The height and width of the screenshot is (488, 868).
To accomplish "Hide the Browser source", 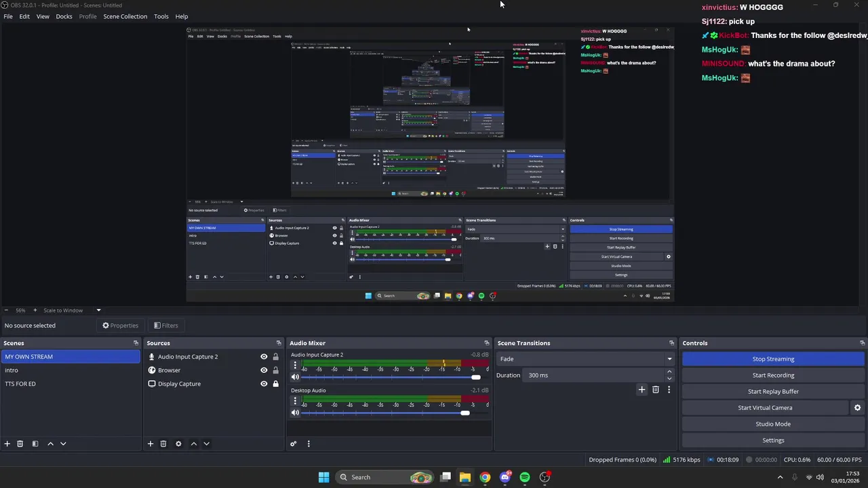I will (264, 370).
